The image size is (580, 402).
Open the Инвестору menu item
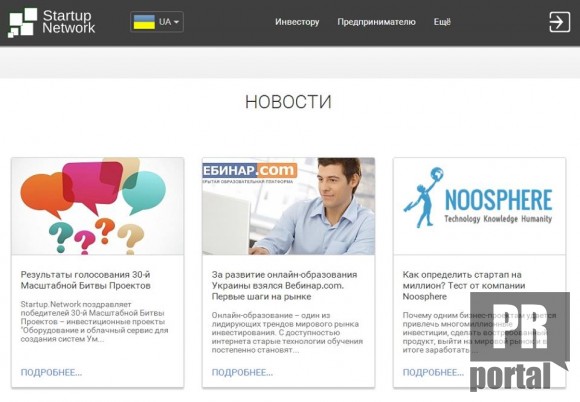[297, 22]
